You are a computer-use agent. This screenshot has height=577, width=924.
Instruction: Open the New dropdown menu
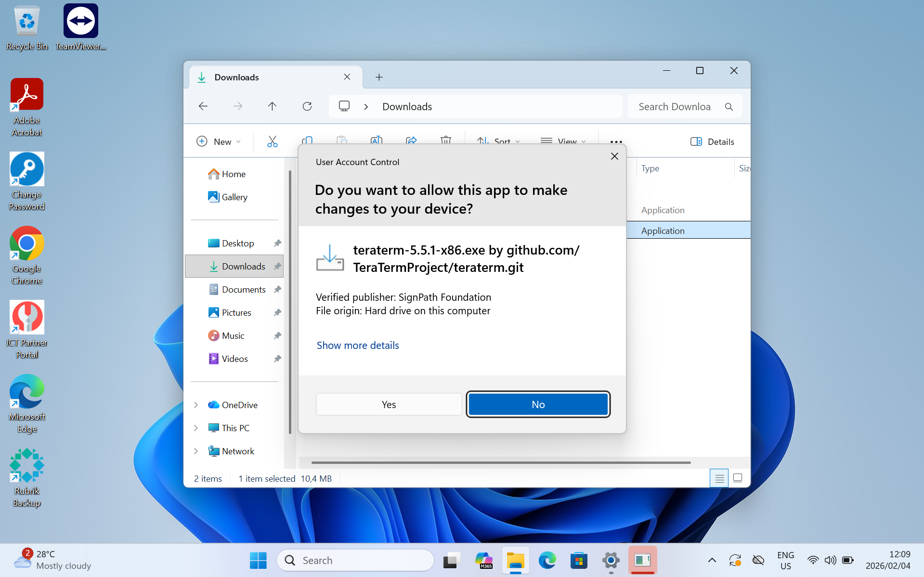219,141
